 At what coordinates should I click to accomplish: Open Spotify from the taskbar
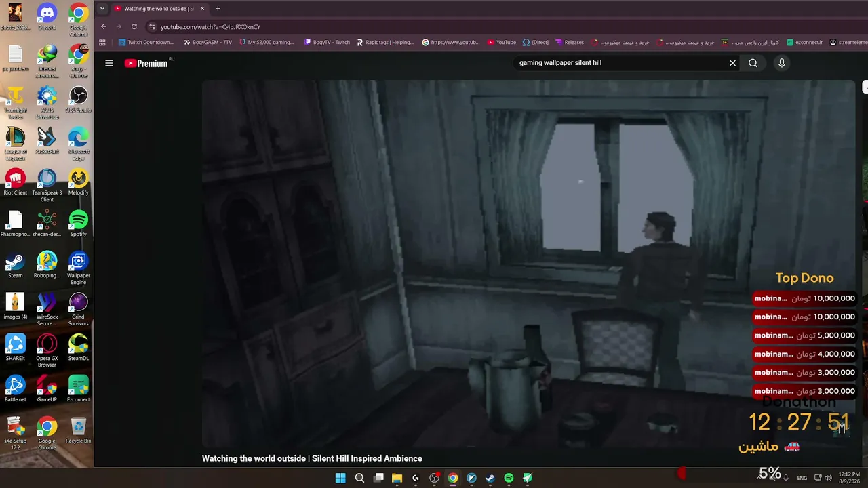509,478
